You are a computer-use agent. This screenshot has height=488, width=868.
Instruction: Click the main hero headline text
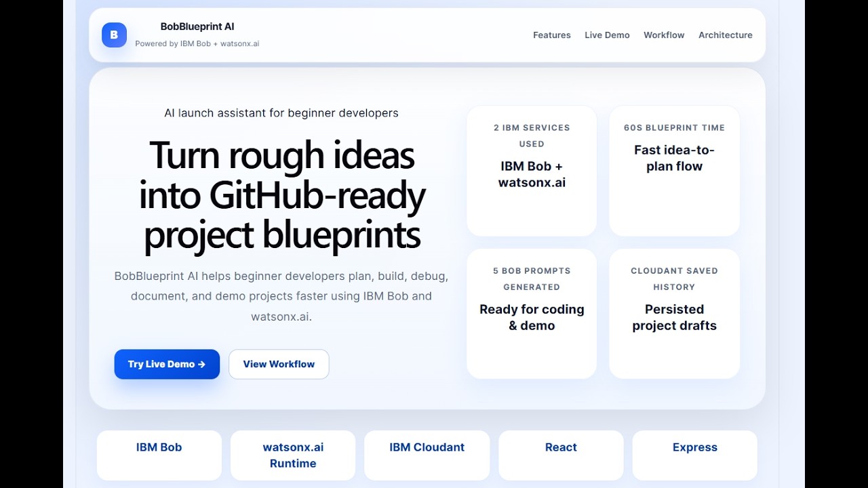tap(281, 195)
